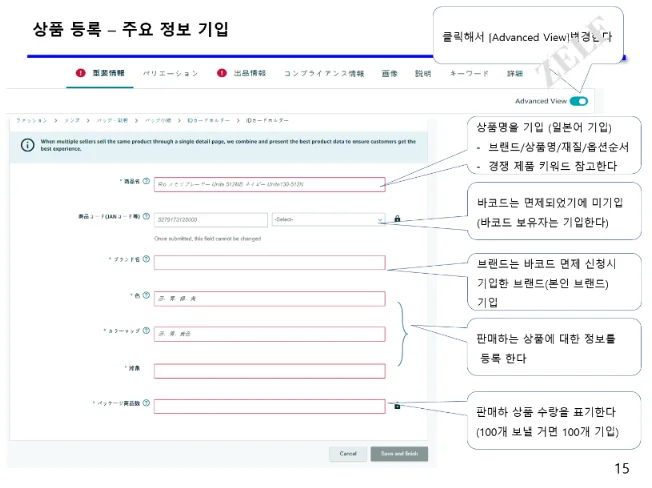Open the 説明 tab
This screenshot has height=488, width=652.
[x=423, y=74]
